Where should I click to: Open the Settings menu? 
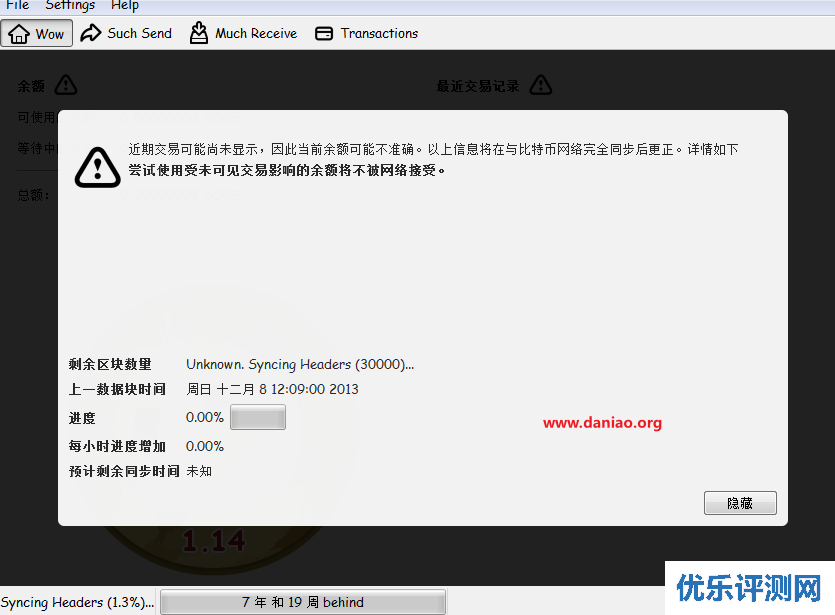click(x=70, y=5)
